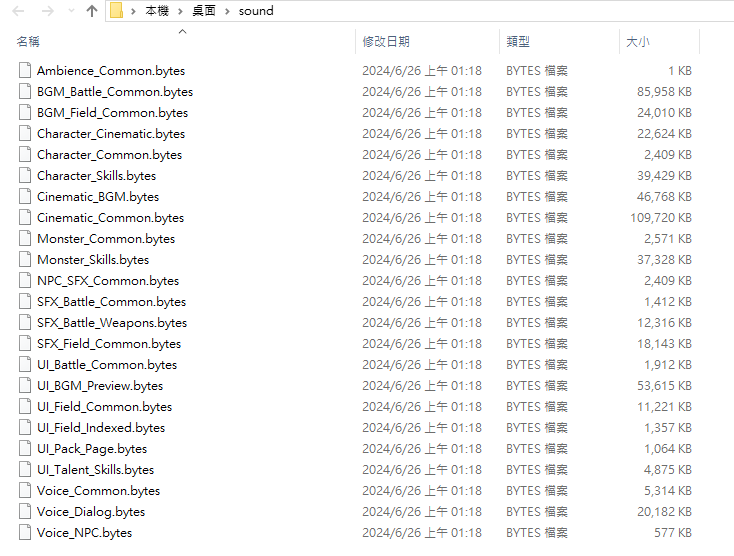This screenshot has width=734, height=556.
Task: Click the 109,720 KB size value
Action: tap(661, 218)
